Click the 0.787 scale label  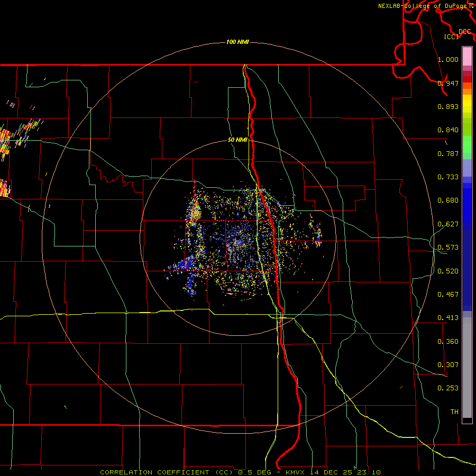(448, 153)
